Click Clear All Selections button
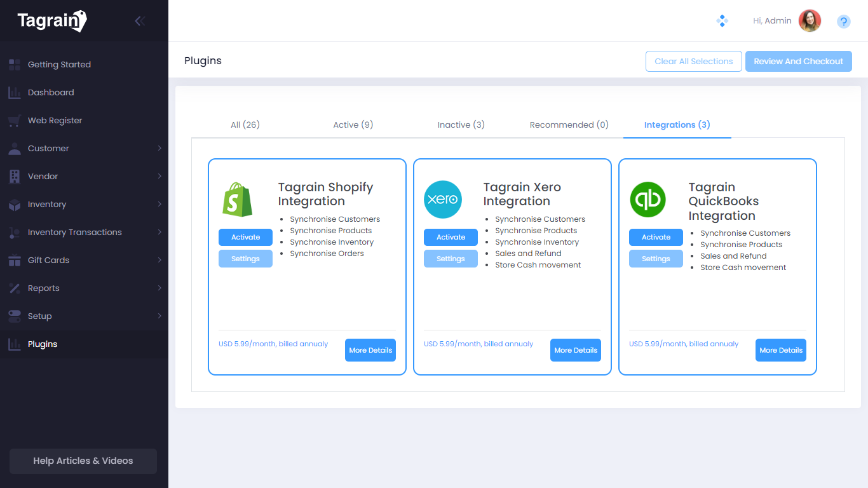The width and height of the screenshot is (868, 488). pos(693,61)
